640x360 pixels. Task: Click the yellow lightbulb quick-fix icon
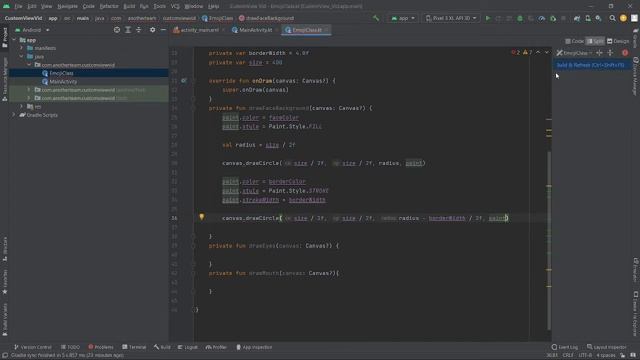coord(202,217)
